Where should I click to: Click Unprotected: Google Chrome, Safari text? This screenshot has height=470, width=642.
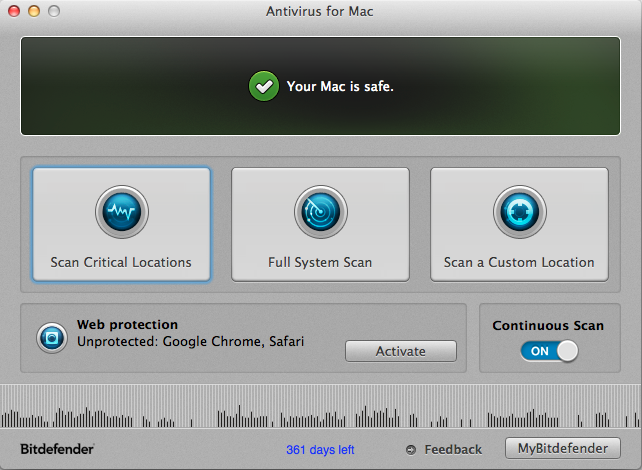[x=190, y=341]
